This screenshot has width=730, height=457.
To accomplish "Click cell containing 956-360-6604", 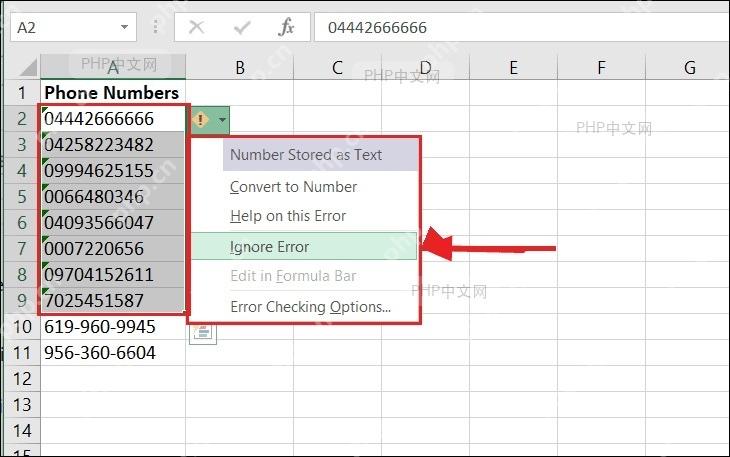I will [113, 352].
